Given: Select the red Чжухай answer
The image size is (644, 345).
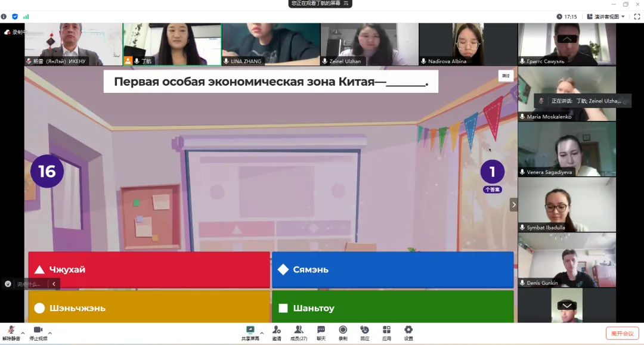Looking at the screenshot, I should pyautogui.click(x=149, y=270).
